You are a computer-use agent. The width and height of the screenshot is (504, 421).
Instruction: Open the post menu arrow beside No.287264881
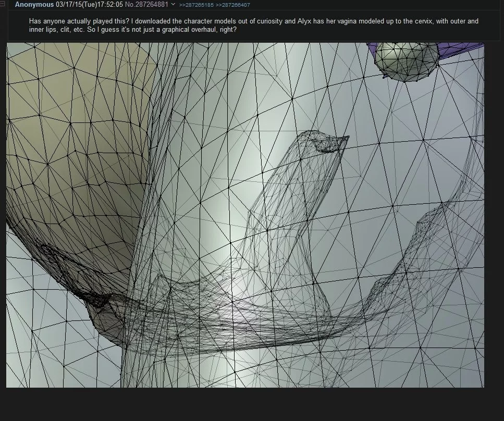pos(173,5)
